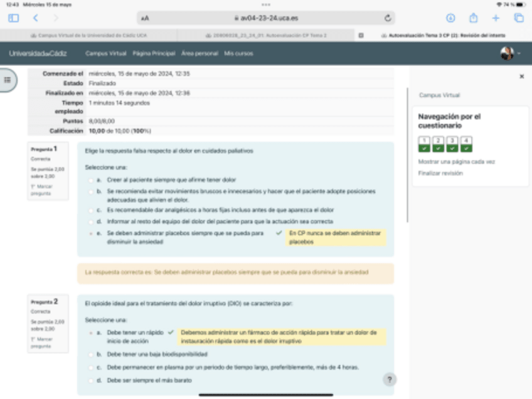
Task: Select option c about analgésicos a horas fijas
Action: coord(90,210)
